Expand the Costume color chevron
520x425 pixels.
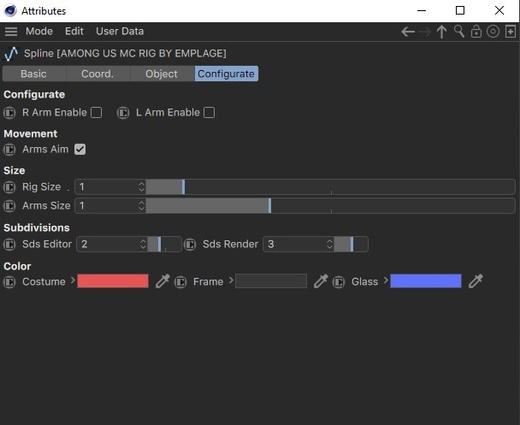[73, 281]
